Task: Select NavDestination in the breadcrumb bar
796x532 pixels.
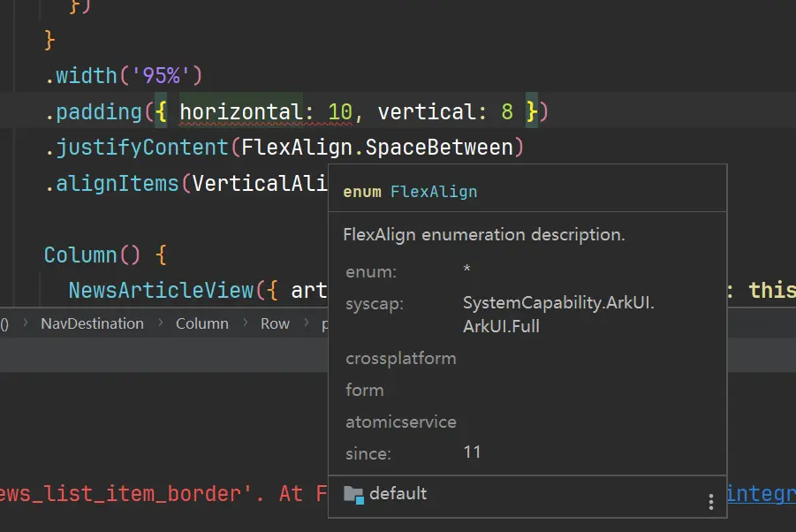Action: (x=92, y=323)
